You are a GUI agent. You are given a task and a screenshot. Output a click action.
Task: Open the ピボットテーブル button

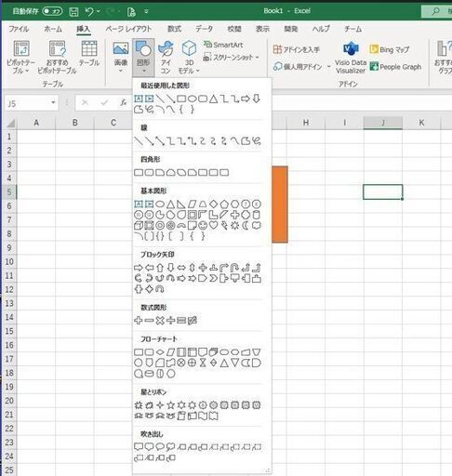21,58
